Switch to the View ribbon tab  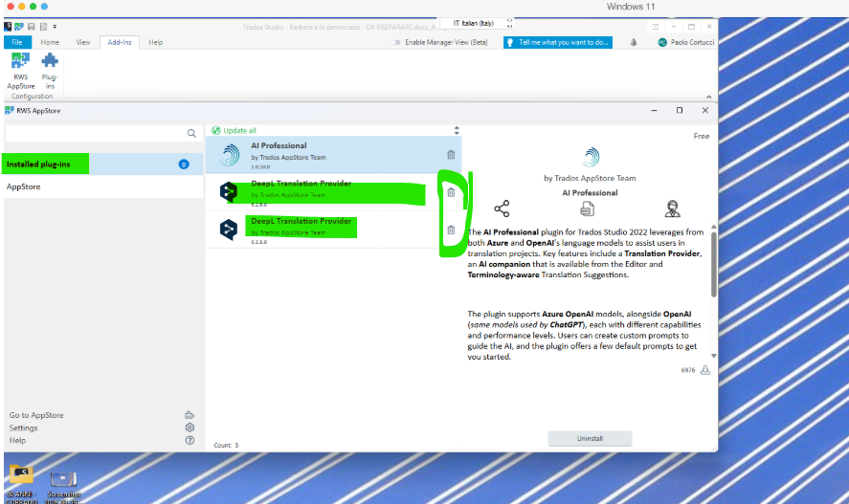point(83,42)
